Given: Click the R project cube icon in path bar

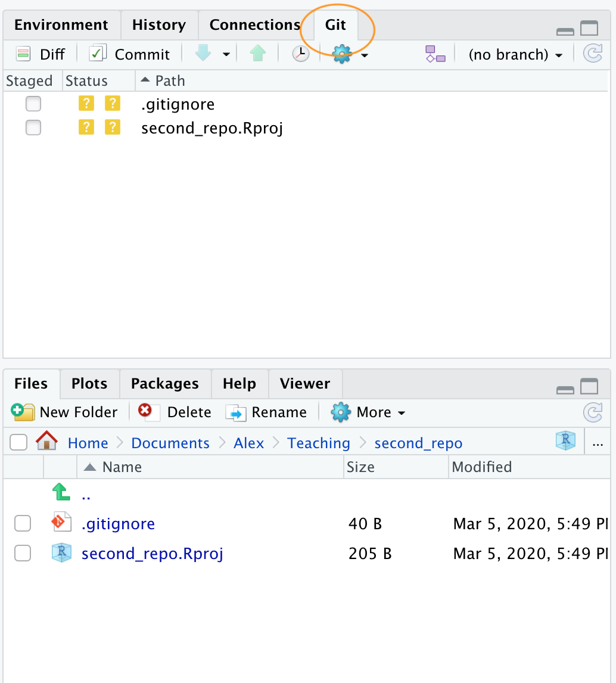Looking at the screenshot, I should pos(565,441).
